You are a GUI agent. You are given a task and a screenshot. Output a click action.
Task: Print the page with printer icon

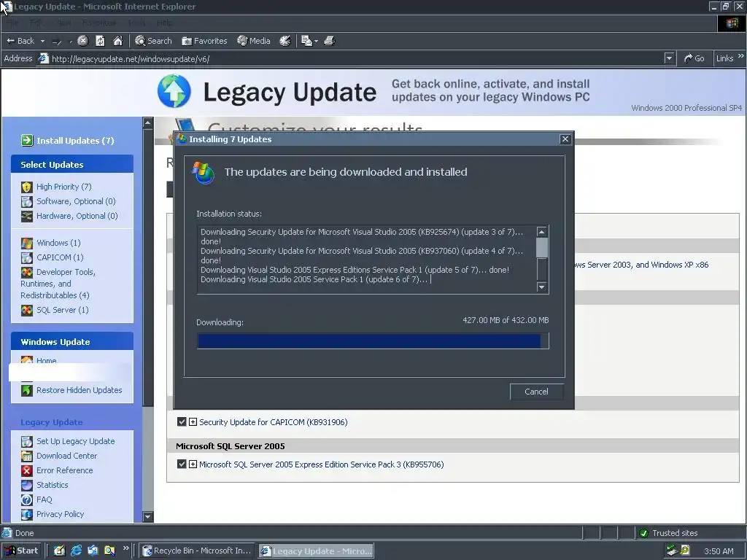pos(330,41)
